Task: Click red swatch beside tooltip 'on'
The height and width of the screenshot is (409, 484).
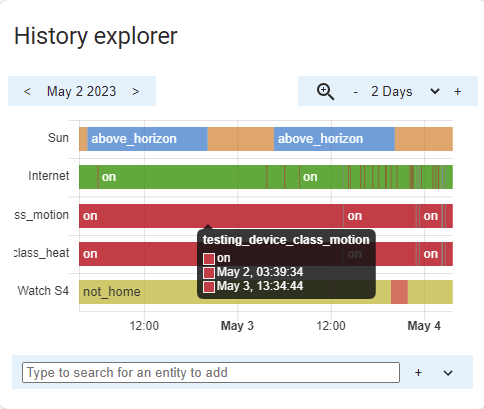Action: click(209, 259)
